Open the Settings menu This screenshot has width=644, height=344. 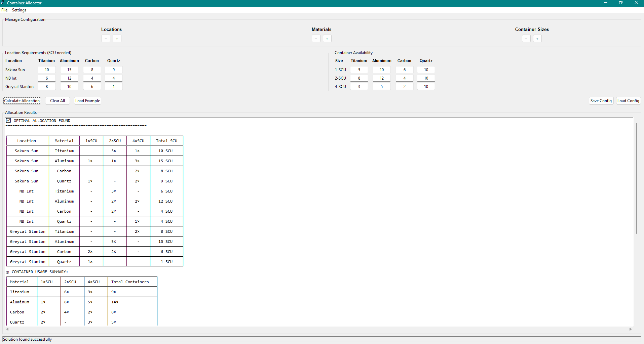tap(19, 10)
